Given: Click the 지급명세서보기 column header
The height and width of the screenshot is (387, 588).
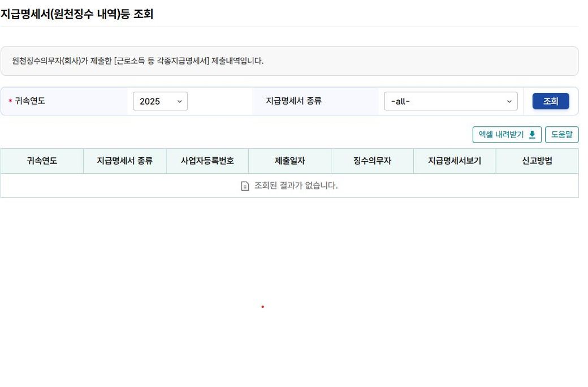Looking at the screenshot, I should click(455, 161).
